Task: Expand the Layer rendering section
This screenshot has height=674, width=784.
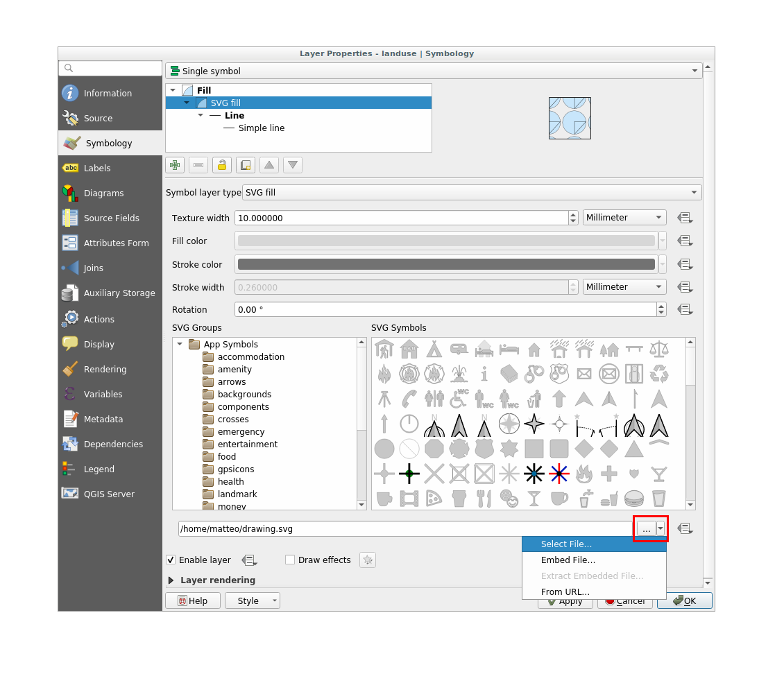Action: (171, 580)
